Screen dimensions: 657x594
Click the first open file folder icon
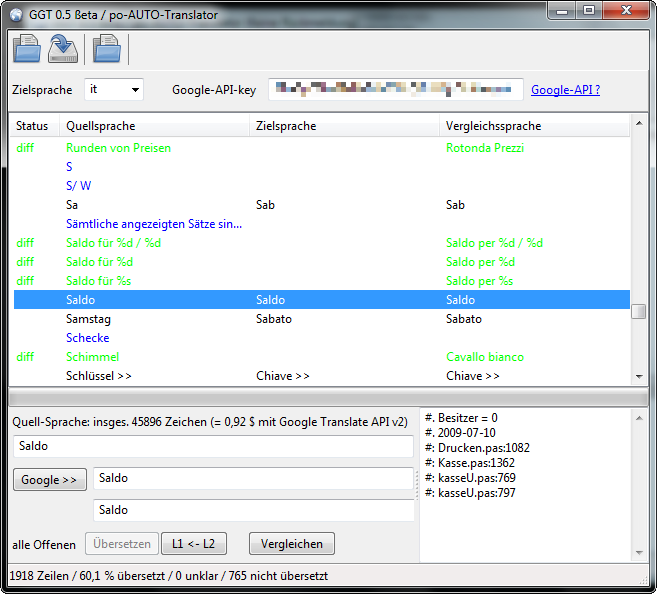coord(27,48)
